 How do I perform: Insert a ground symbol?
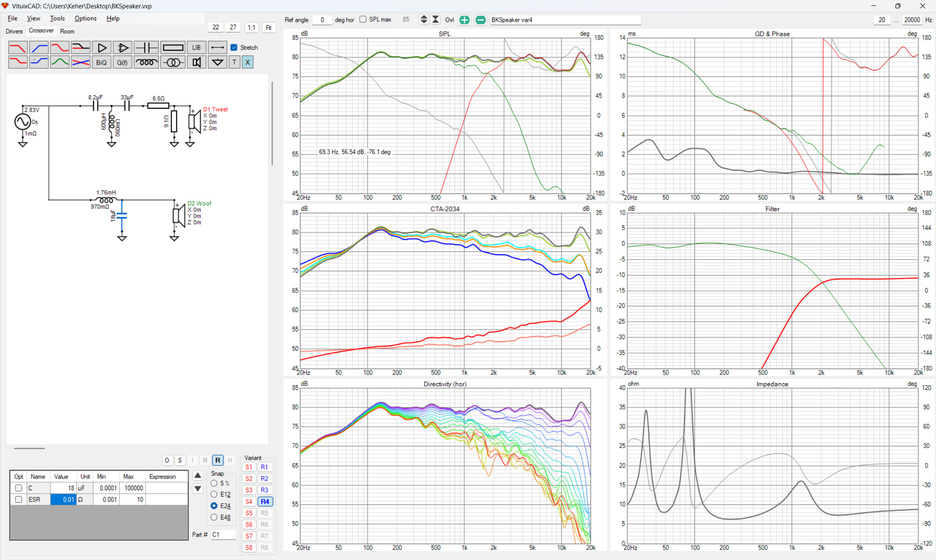(217, 62)
